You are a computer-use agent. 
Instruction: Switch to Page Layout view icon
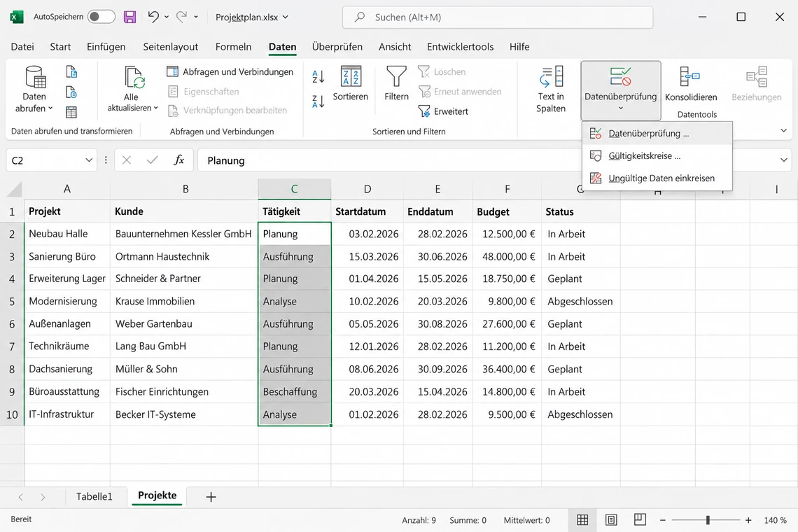(x=611, y=520)
